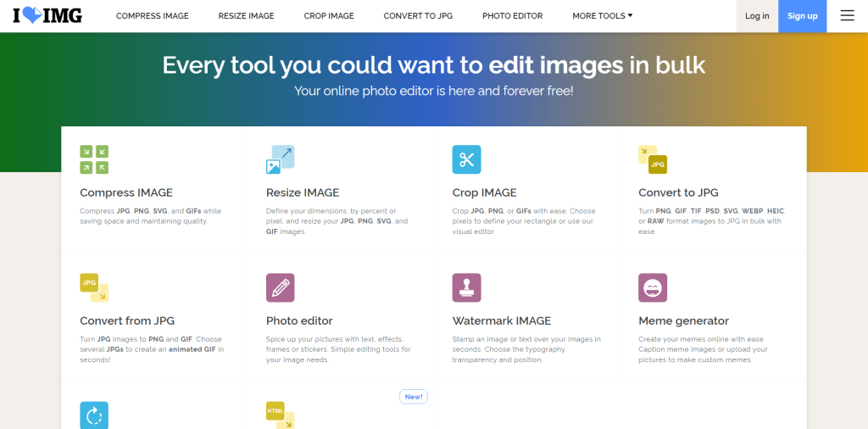The width and height of the screenshot is (868, 429).
Task: Click the New! badge
Action: point(414,396)
